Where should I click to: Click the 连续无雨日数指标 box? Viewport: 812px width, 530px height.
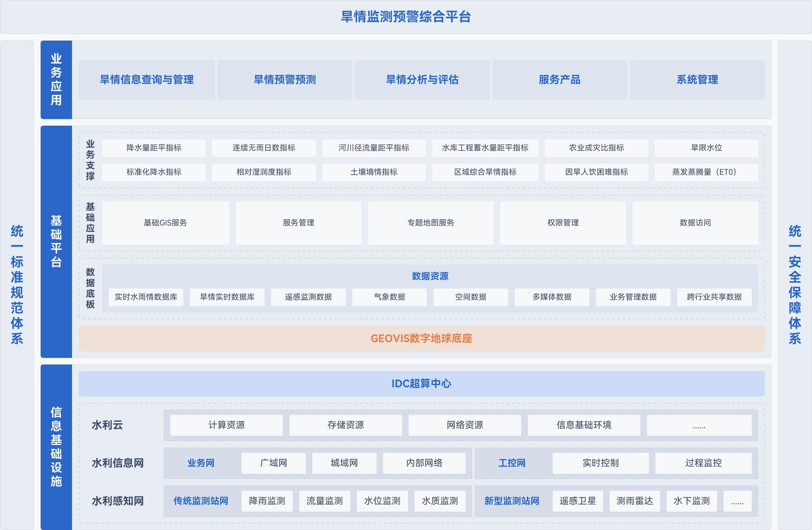click(264, 148)
